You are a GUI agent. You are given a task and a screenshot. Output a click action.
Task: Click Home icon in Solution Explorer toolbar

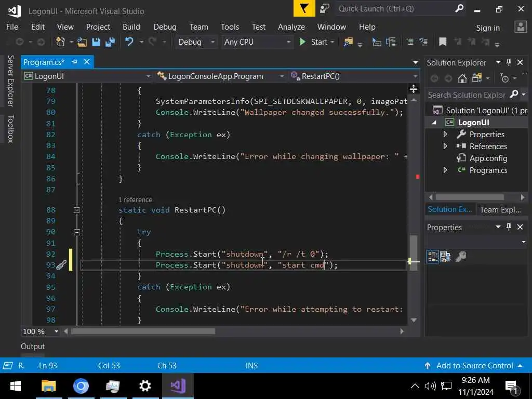pos(462,79)
